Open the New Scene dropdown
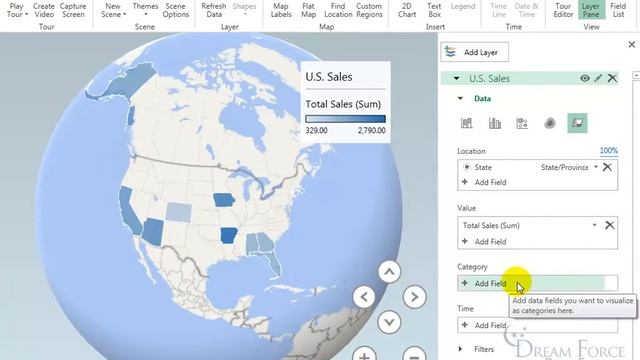This screenshot has width=640, height=360. (x=113, y=10)
